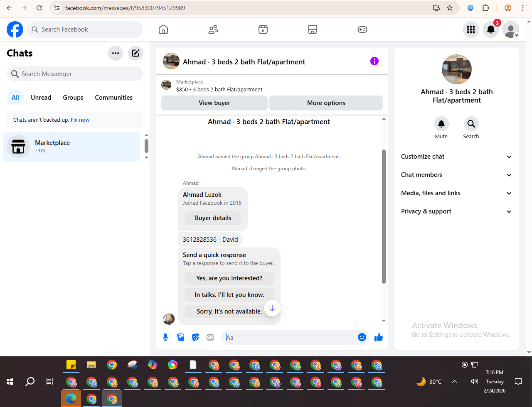
Task: Click the Ahmad Luzok buyer name
Action: (202, 195)
